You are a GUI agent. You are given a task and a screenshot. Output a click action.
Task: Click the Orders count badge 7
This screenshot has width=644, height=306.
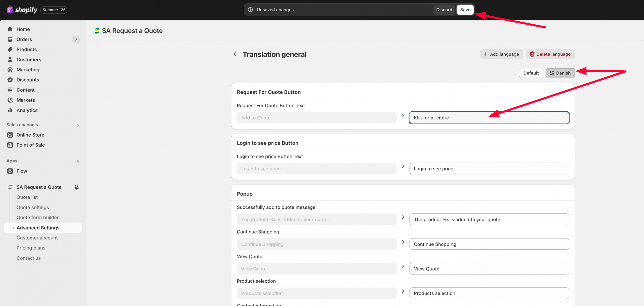coord(76,39)
